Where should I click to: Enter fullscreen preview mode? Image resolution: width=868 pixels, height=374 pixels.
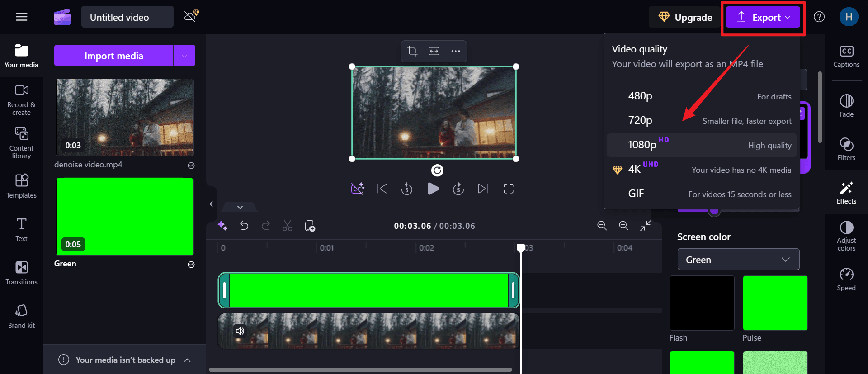(x=509, y=189)
